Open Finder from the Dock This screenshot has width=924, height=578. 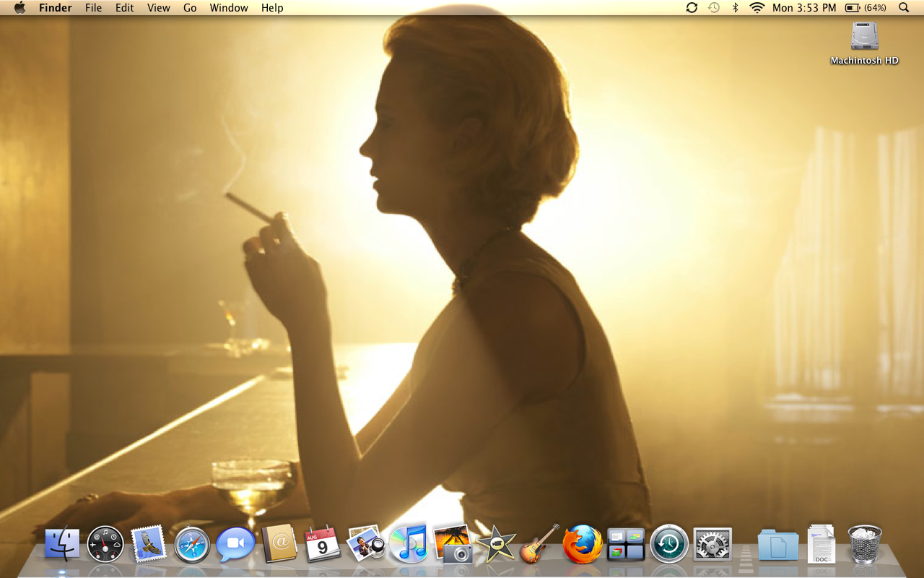coord(63,543)
